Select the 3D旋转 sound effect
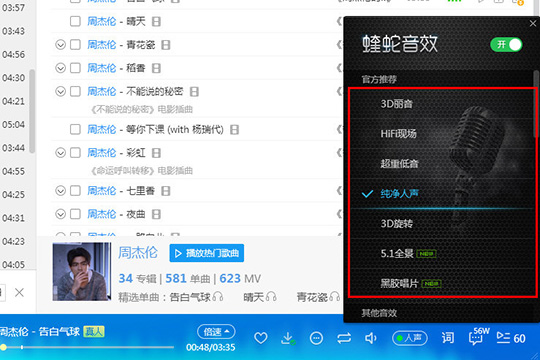540x360 pixels. [x=442, y=224]
